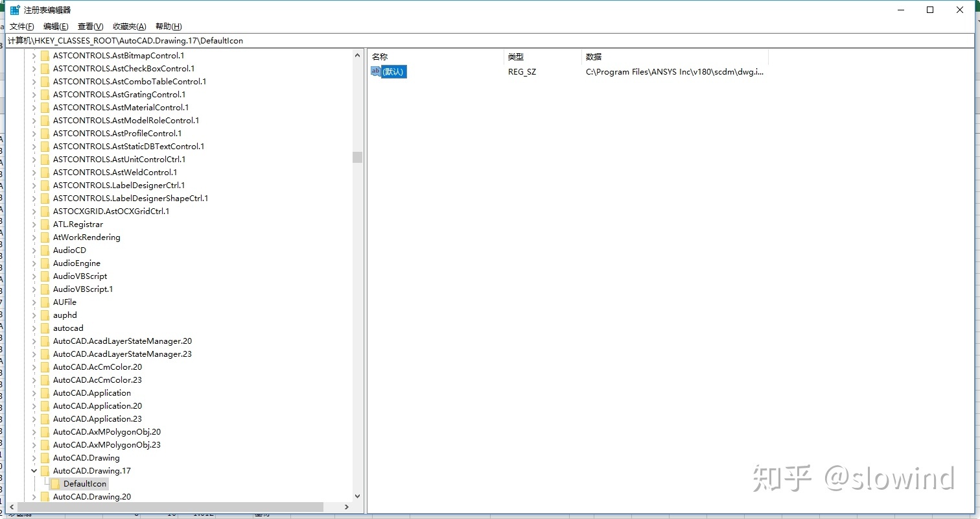Click folder icon of ASTCONTROLS.AstProfileControl.1
Image resolution: width=980 pixels, height=519 pixels.
pyautogui.click(x=45, y=134)
